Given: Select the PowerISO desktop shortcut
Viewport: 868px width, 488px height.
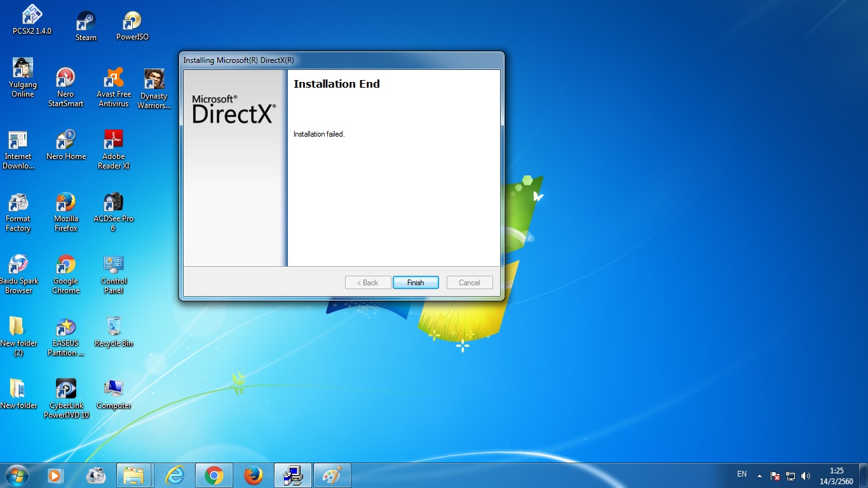Looking at the screenshot, I should (x=132, y=25).
